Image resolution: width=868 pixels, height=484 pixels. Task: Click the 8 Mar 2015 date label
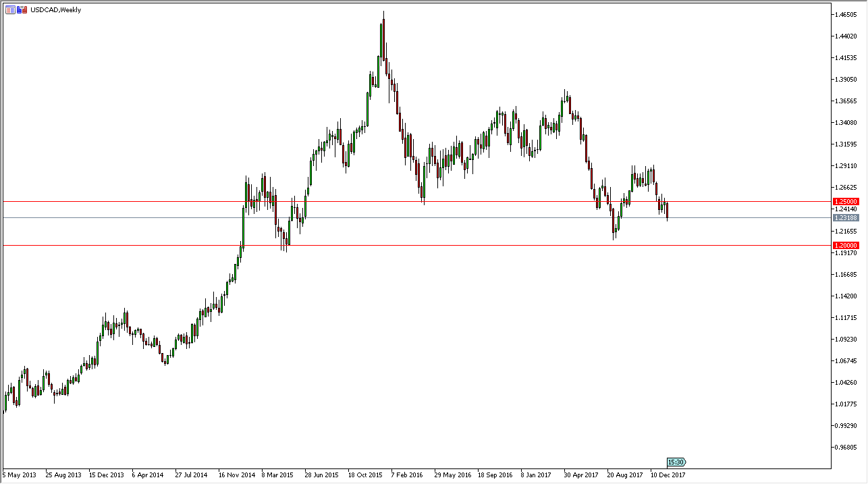(277, 475)
